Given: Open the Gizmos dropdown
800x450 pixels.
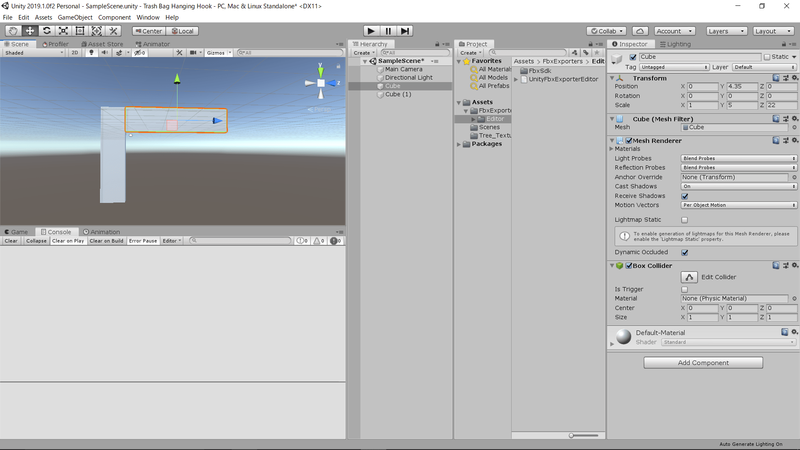Looking at the screenshot, I should 218,53.
